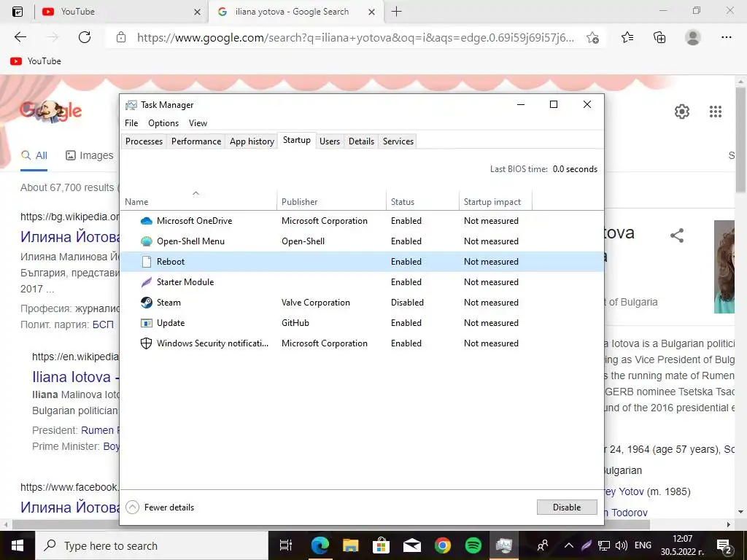Open Microsoft Store from the taskbar

pos(381,545)
